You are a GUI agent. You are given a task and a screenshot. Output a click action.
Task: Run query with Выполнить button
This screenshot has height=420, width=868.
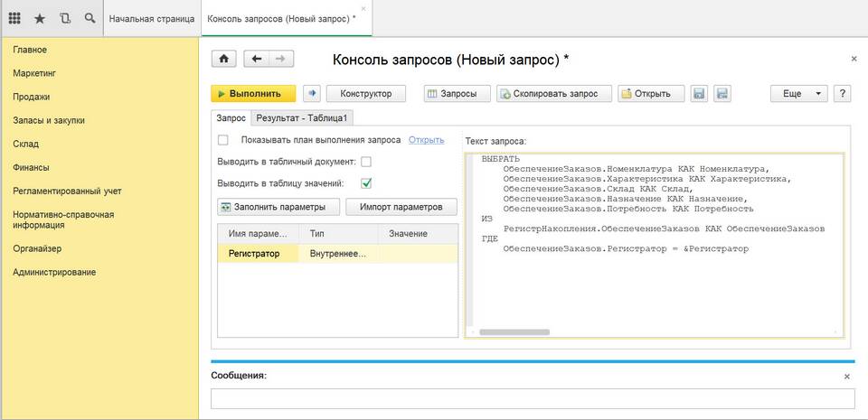(253, 93)
